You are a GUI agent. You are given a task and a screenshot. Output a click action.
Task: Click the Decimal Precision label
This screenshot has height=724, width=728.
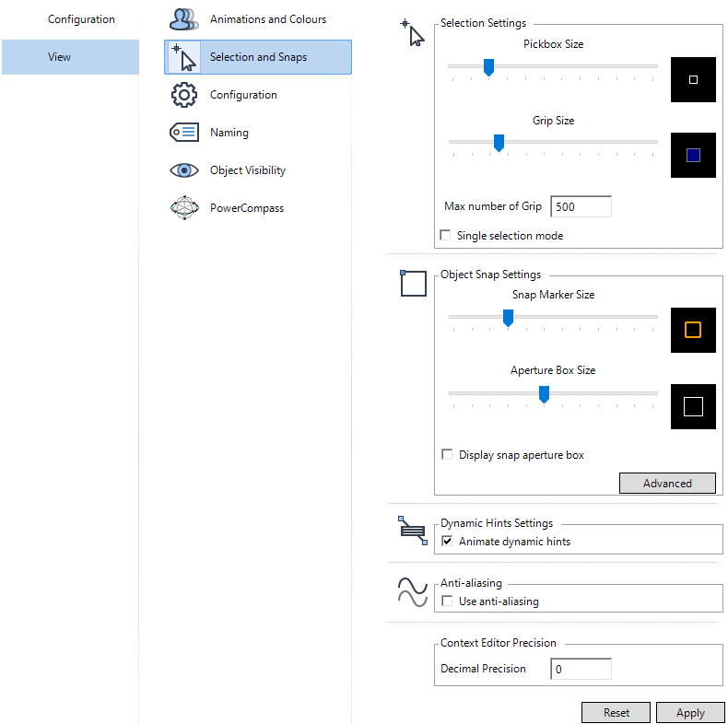coord(483,669)
